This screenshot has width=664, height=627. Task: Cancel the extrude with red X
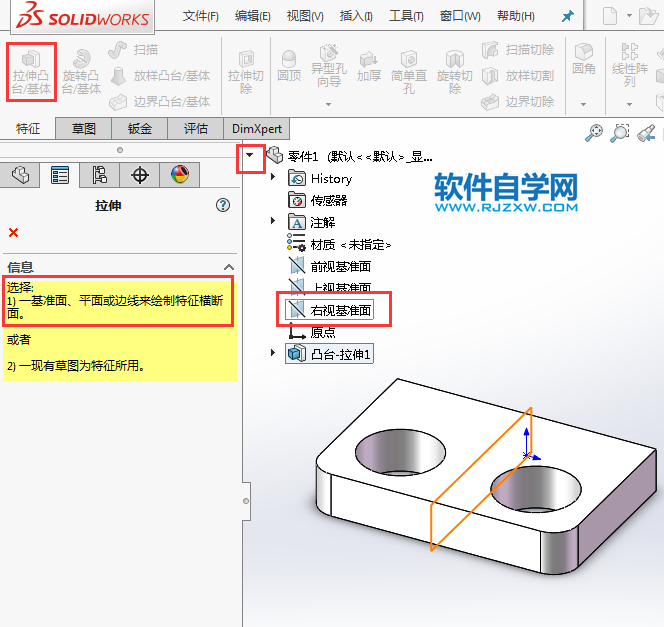click(14, 232)
